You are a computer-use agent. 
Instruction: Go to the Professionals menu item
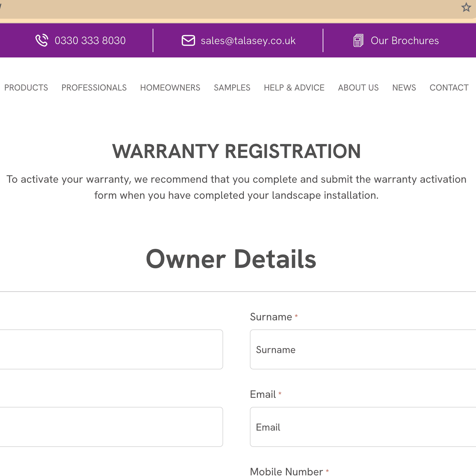pyautogui.click(x=94, y=88)
